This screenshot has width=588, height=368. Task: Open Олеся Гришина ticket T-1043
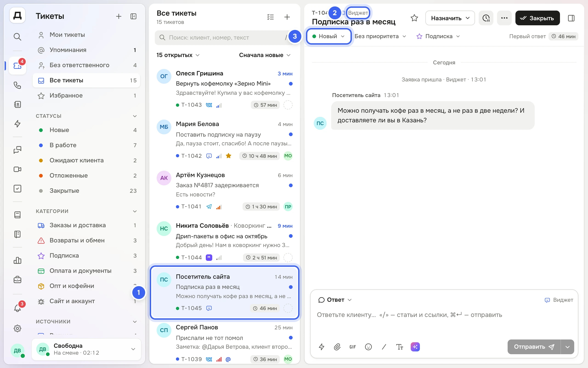(224, 89)
